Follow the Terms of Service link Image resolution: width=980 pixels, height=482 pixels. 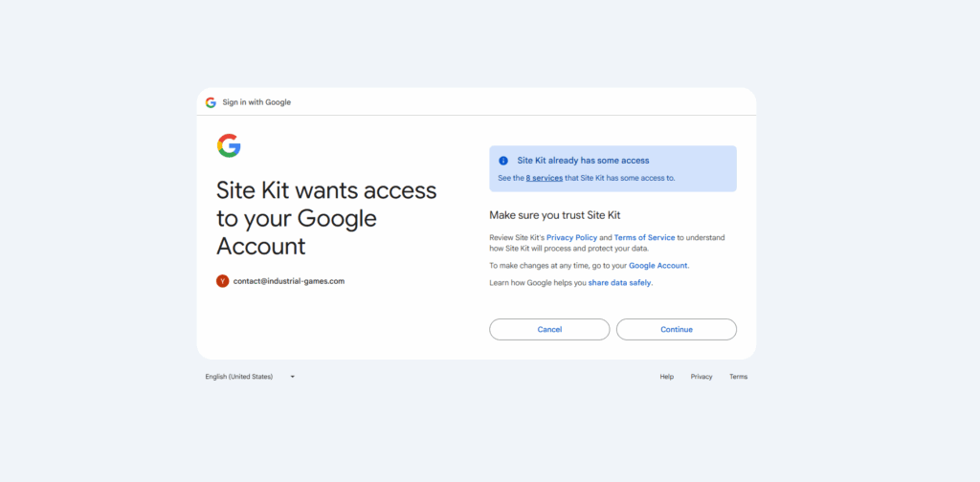(644, 237)
